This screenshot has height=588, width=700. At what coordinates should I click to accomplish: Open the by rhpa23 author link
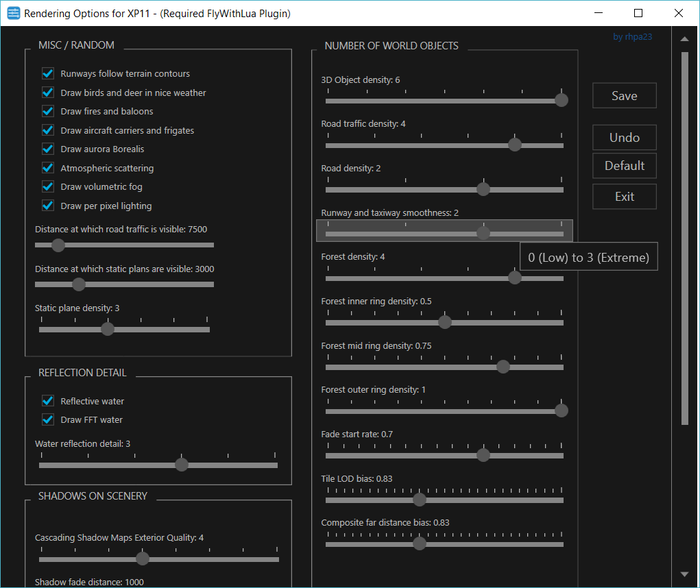click(632, 36)
